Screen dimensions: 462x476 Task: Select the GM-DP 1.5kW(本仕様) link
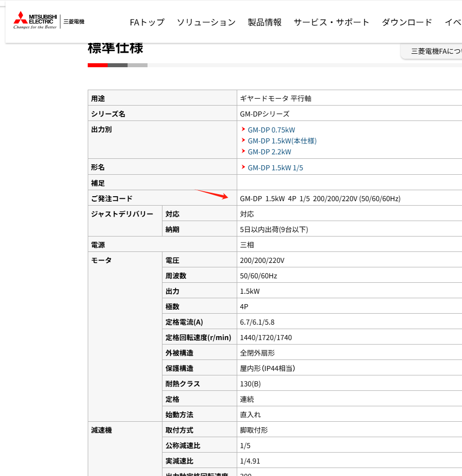click(x=282, y=141)
